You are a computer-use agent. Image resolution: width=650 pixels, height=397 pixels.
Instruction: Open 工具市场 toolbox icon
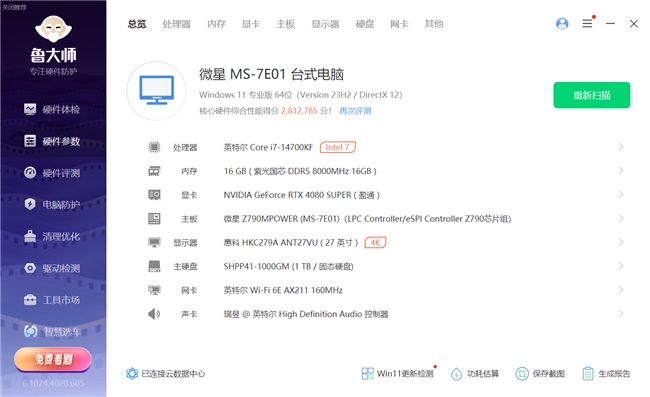(x=30, y=300)
